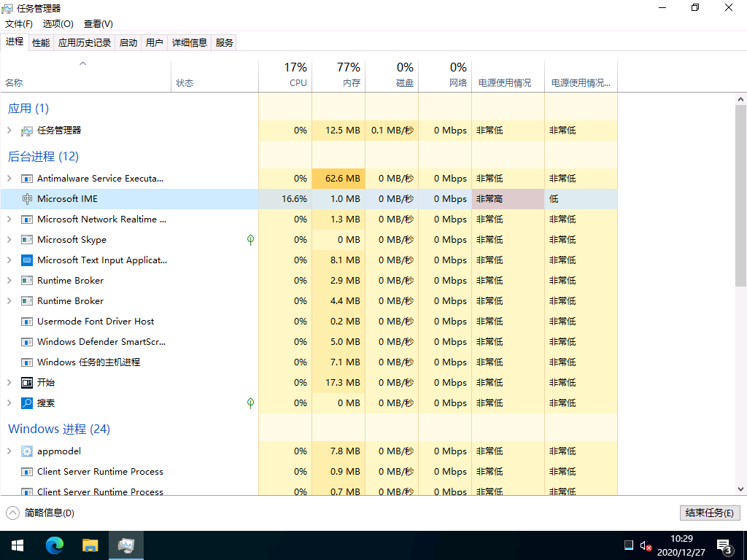Switch to the 应用历史记录 tab
This screenshot has height=560, width=747.
[85, 43]
